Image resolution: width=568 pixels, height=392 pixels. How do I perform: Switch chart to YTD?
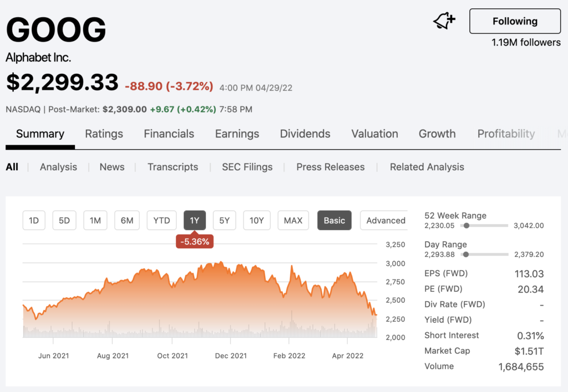click(161, 221)
